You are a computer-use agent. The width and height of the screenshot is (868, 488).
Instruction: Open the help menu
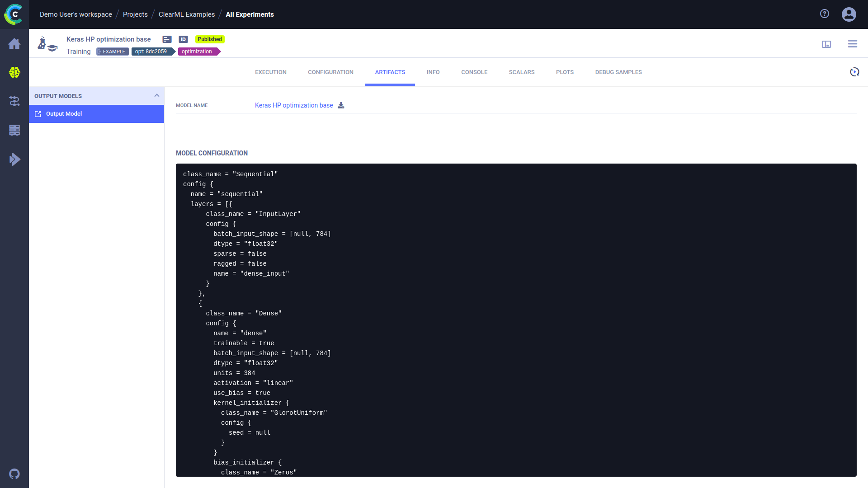coord(824,14)
